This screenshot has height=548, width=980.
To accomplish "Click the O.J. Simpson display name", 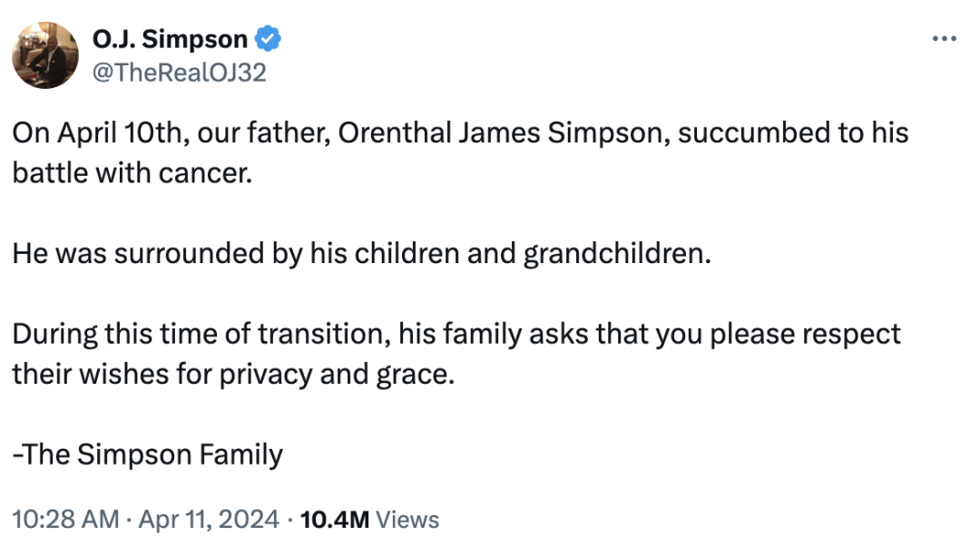I will click(170, 39).
